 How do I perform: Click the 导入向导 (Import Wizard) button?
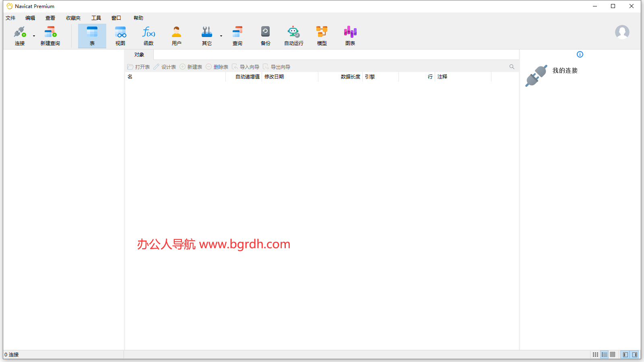(246, 67)
